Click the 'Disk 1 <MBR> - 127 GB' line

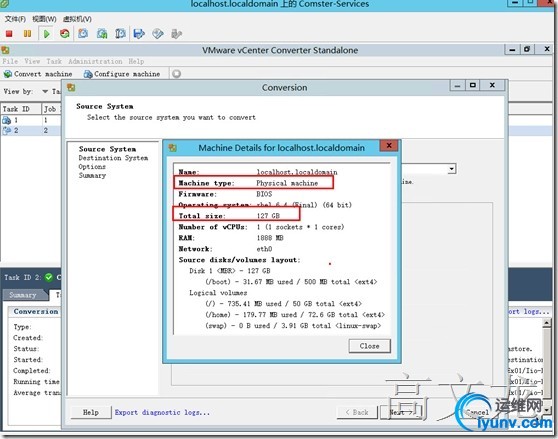click(x=230, y=271)
